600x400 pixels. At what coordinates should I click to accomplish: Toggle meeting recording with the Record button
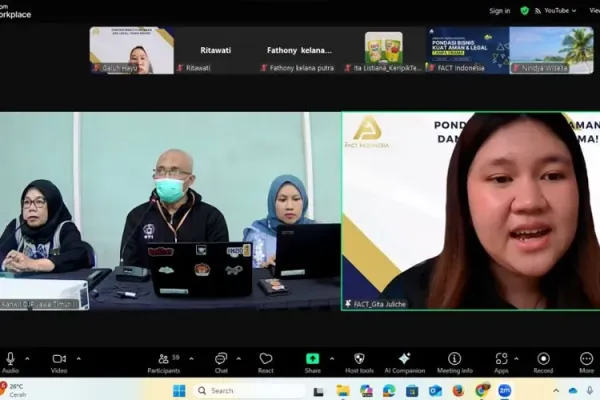[543, 360]
